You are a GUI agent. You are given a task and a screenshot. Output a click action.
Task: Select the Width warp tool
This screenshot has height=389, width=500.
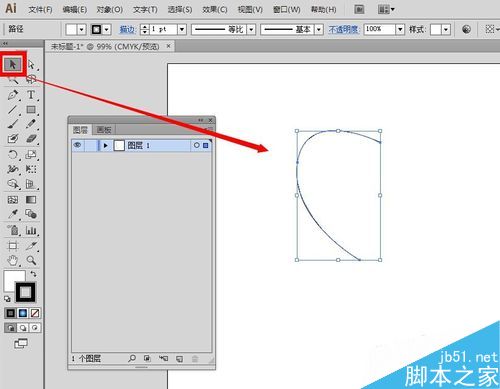(x=13, y=169)
